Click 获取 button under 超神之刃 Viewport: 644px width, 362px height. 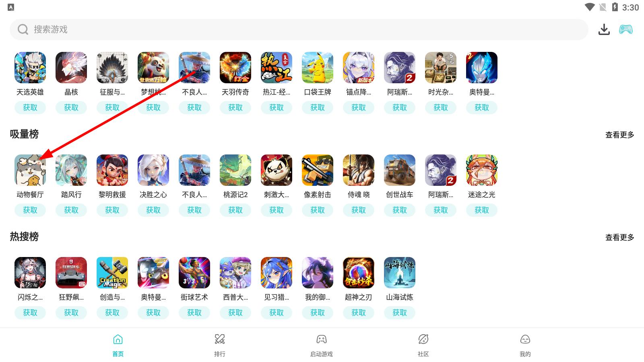click(359, 313)
